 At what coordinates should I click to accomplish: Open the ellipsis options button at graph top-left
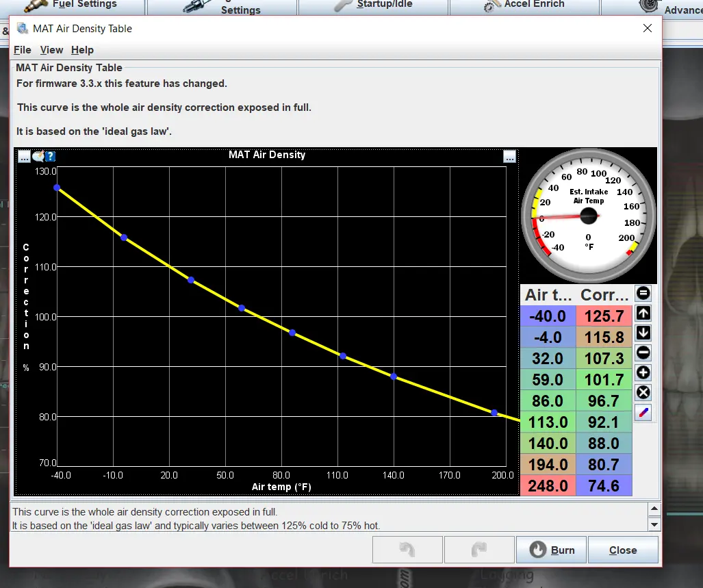pos(24,156)
